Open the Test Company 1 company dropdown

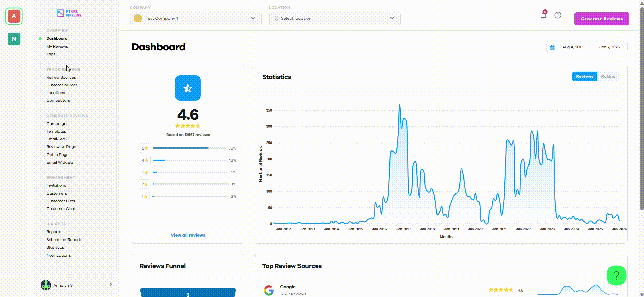pos(195,18)
